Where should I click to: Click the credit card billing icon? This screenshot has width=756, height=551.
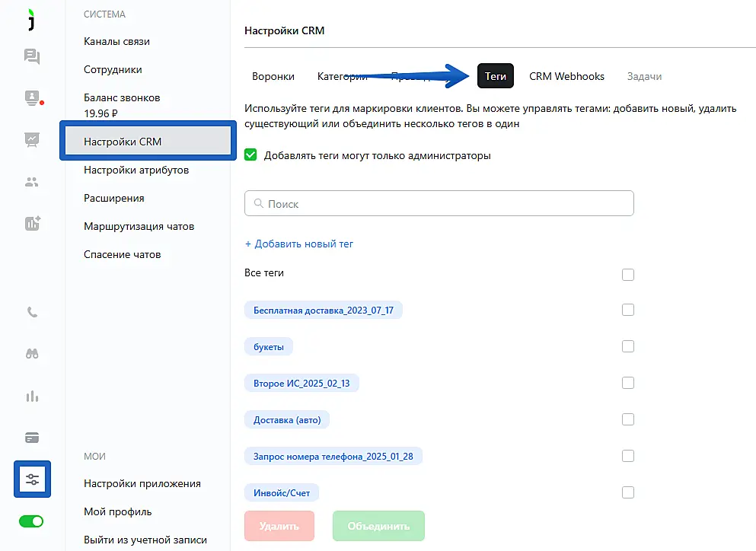[x=32, y=438]
